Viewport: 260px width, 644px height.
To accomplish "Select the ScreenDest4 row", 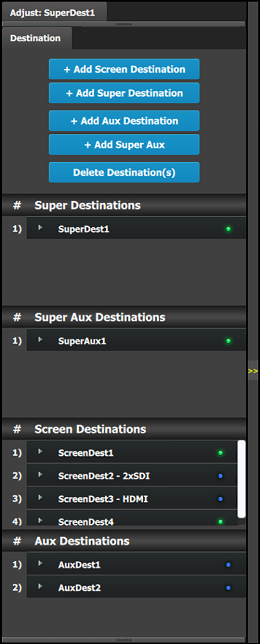I will (132, 518).
